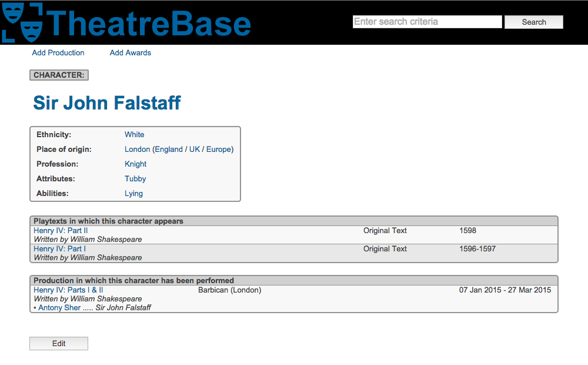Screen dimensions: 588x365
Task: Open the London place link
Action: [137, 150]
